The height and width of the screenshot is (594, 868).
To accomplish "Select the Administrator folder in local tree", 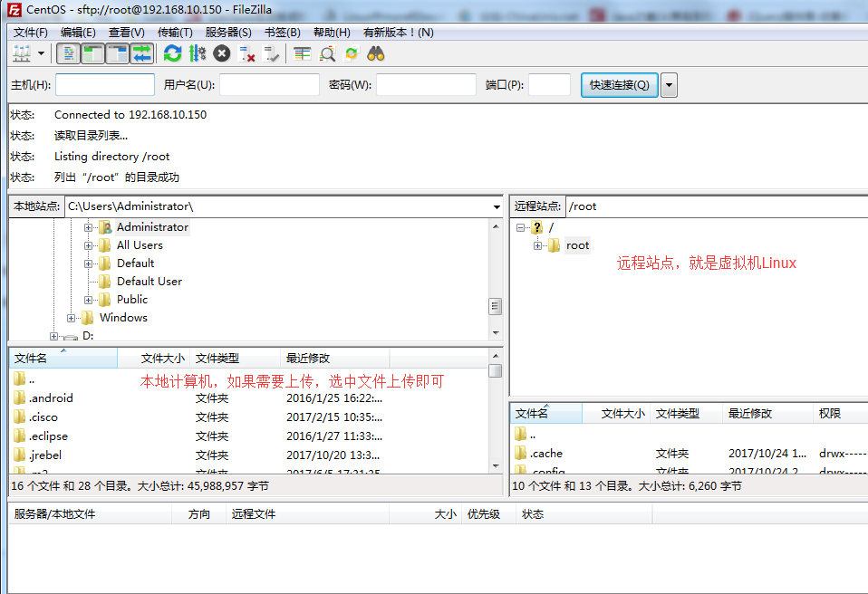I will 153,226.
